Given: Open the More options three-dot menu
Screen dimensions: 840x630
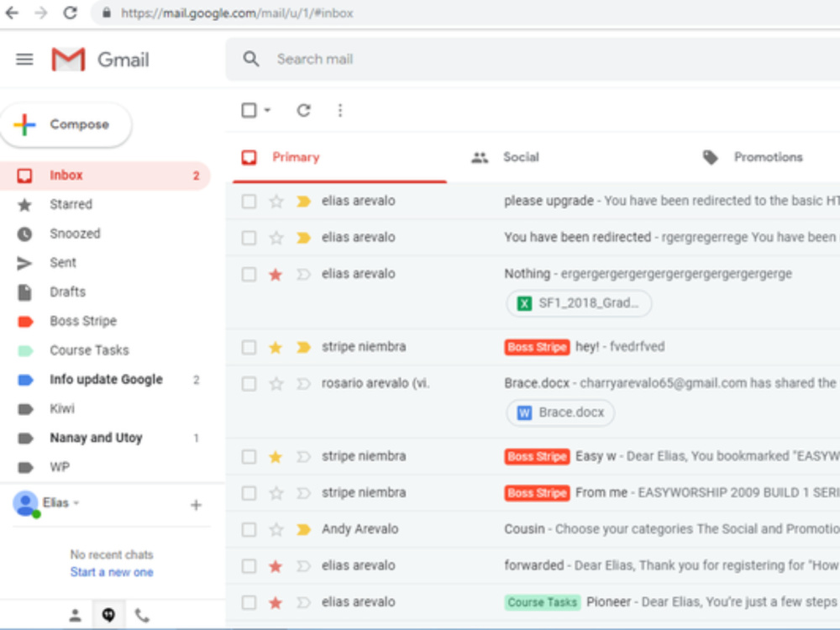Looking at the screenshot, I should point(339,110).
